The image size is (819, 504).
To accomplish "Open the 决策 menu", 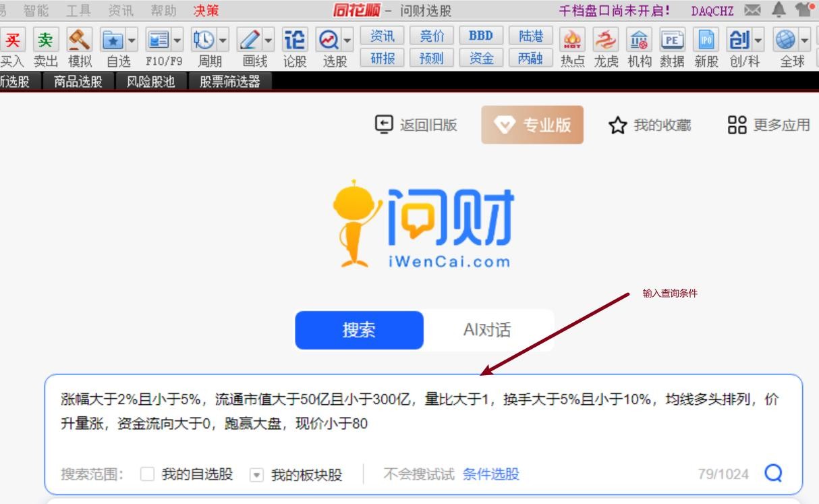I will pyautogui.click(x=206, y=10).
